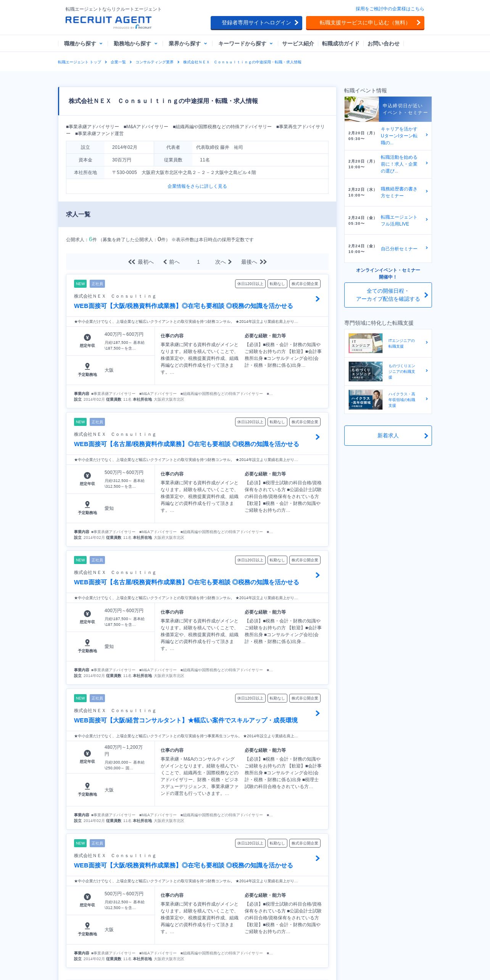The height and width of the screenshot is (980, 490).
Task: Open 申込締切日が近いイベント・セミナー banner
Action: pos(388,109)
